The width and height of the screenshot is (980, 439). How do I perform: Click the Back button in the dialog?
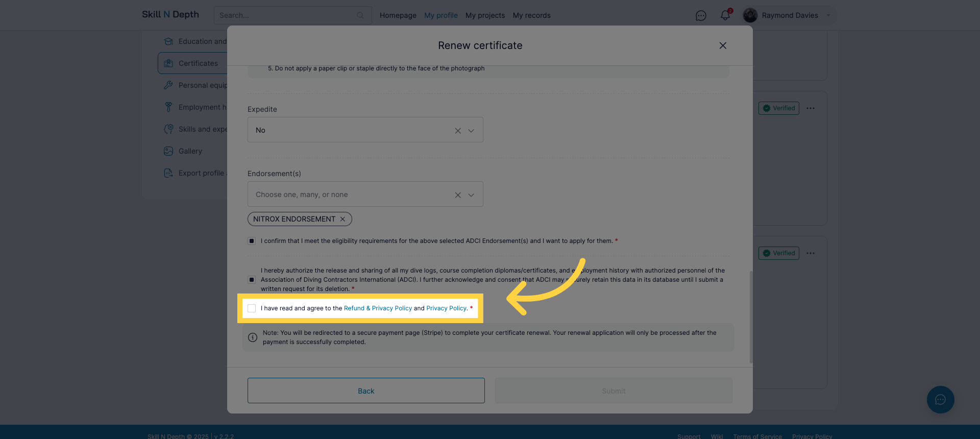pyautogui.click(x=365, y=390)
